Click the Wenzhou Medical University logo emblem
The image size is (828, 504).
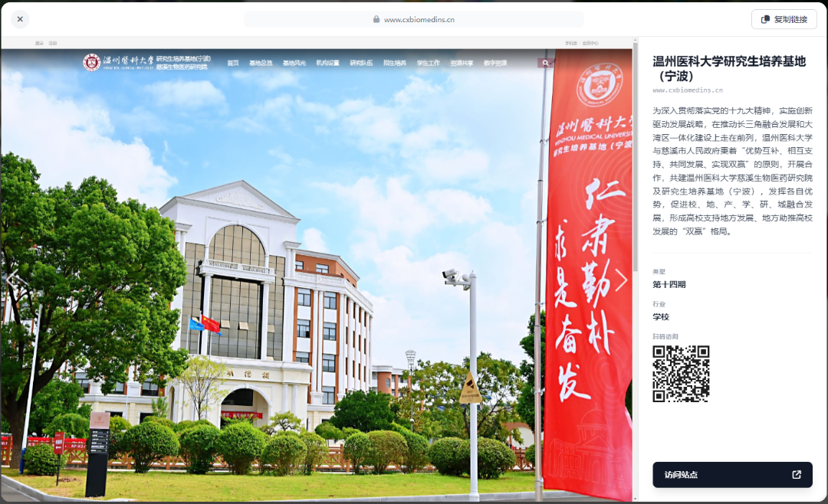pyautogui.click(x=90, y=64)
